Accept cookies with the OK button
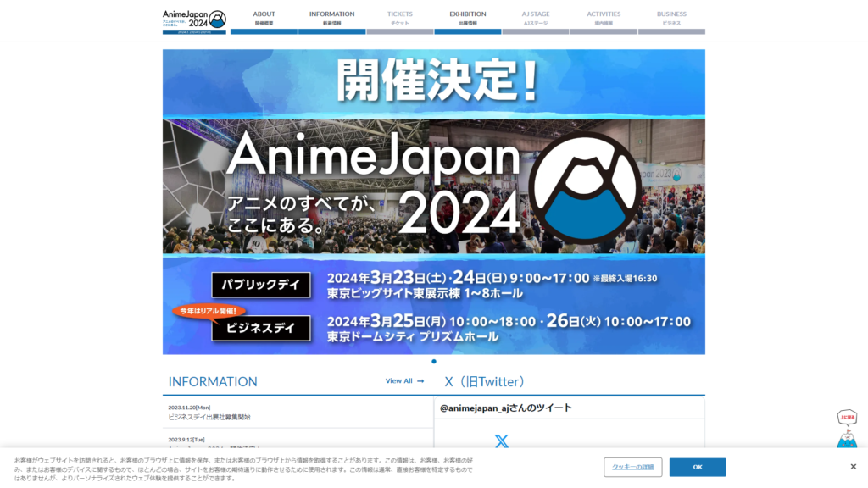The width and height of the screenshot is (868, 488). click(x=698, y=467)
